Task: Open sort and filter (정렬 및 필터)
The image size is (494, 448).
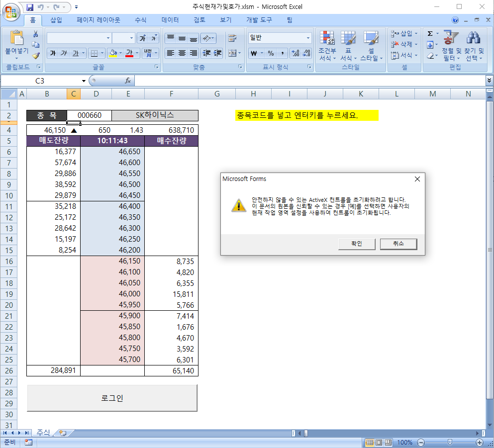Action: [x=451, y=46]
